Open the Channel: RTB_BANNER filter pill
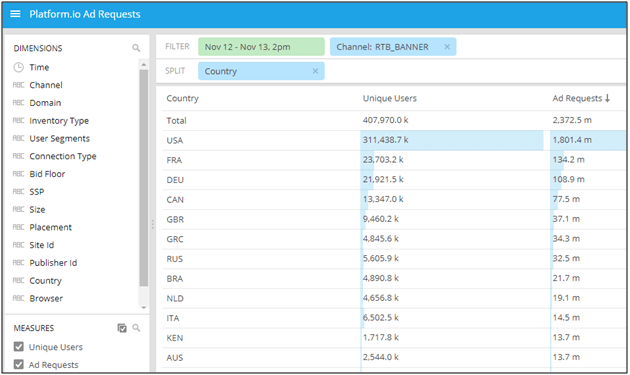This screenshot has width=630, height=375. coord(393,47)
